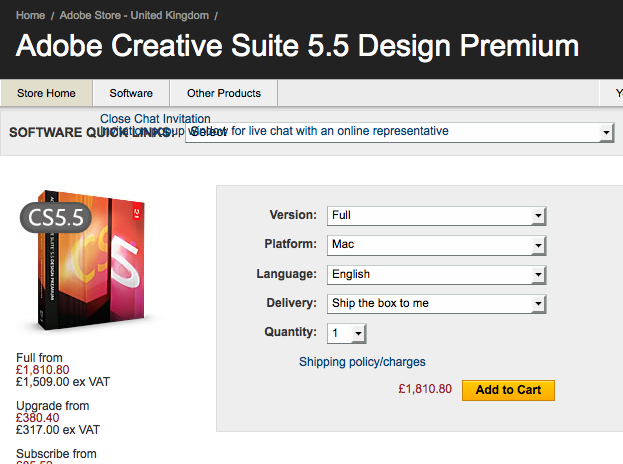Open the Delivery options dropdown
623x464 pixels.
tap(435, 303)
